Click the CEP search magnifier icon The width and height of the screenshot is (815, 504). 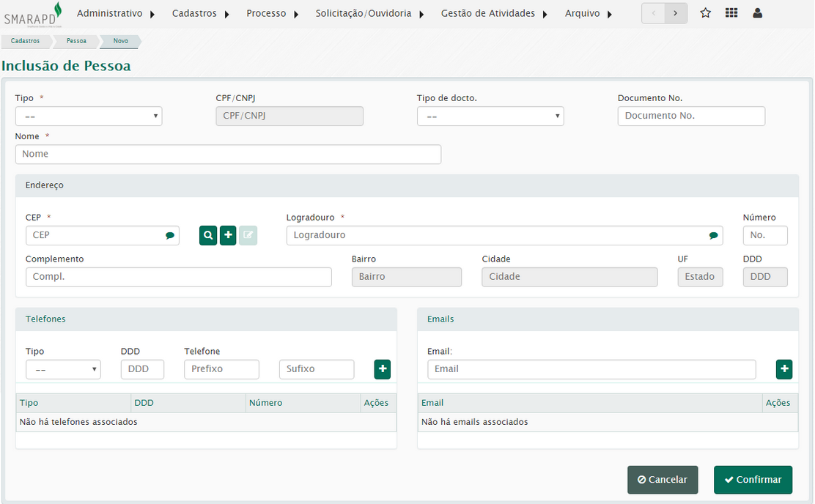tap(208, 235)
